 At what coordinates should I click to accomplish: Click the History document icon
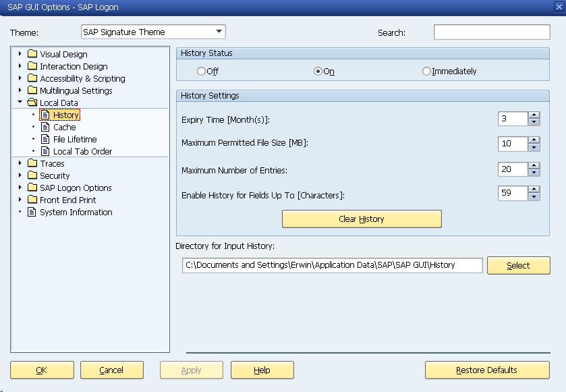[45, 115]
